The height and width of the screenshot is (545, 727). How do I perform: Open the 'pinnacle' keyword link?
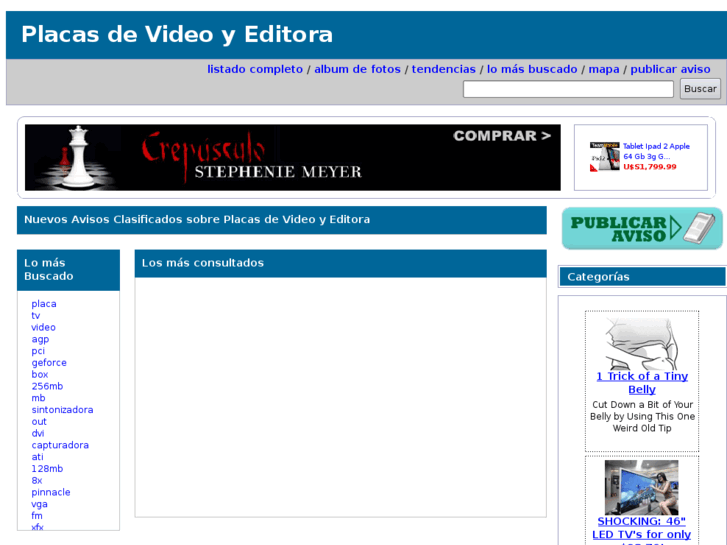(51, 492)
